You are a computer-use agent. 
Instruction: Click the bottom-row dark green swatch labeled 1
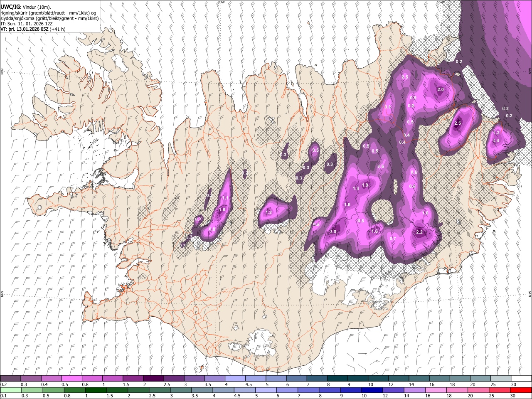point(96,390)
